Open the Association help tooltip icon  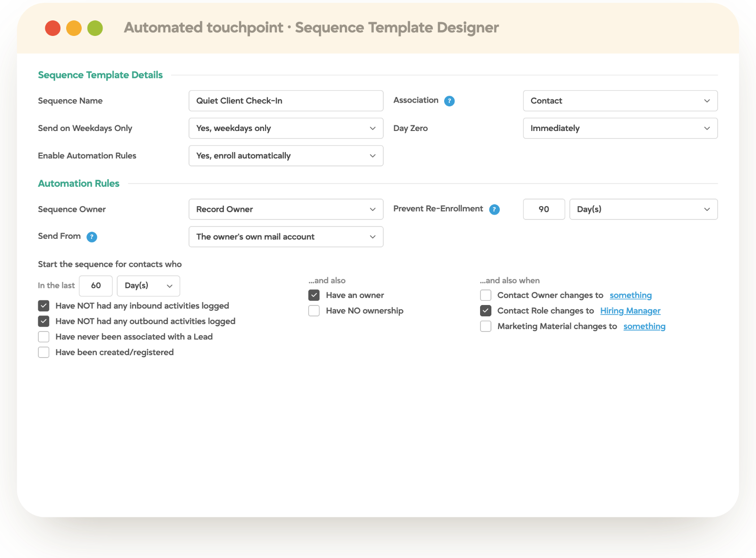pyautogui.click(x=449, y=101)
